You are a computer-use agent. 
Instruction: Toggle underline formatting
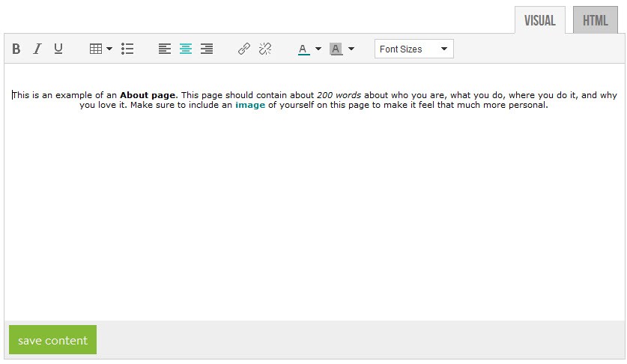58,49
